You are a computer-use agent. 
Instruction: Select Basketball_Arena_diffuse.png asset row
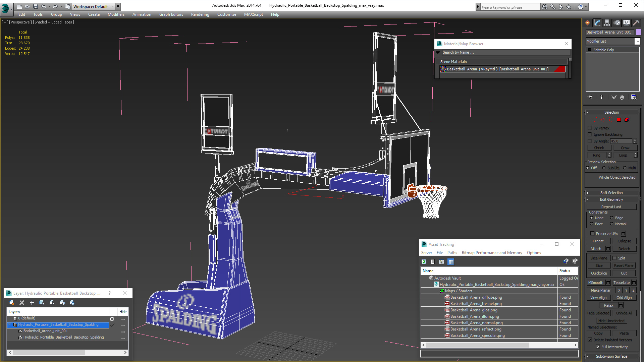coord(499,297)
